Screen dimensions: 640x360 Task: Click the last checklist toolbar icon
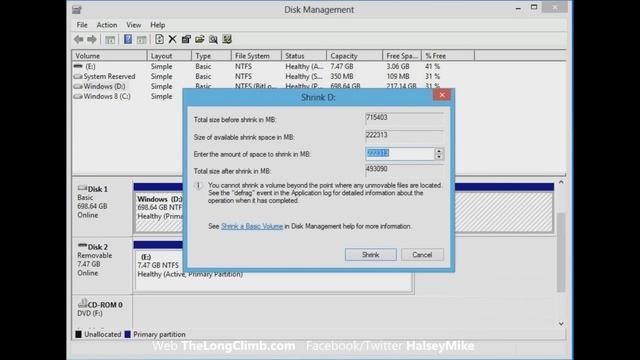(x=227, y=39)
